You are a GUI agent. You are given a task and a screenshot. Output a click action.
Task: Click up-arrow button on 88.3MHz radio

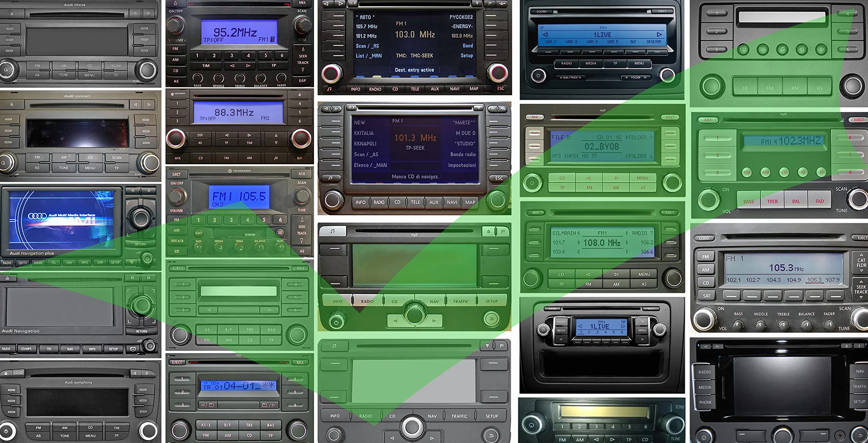(276, 135)
